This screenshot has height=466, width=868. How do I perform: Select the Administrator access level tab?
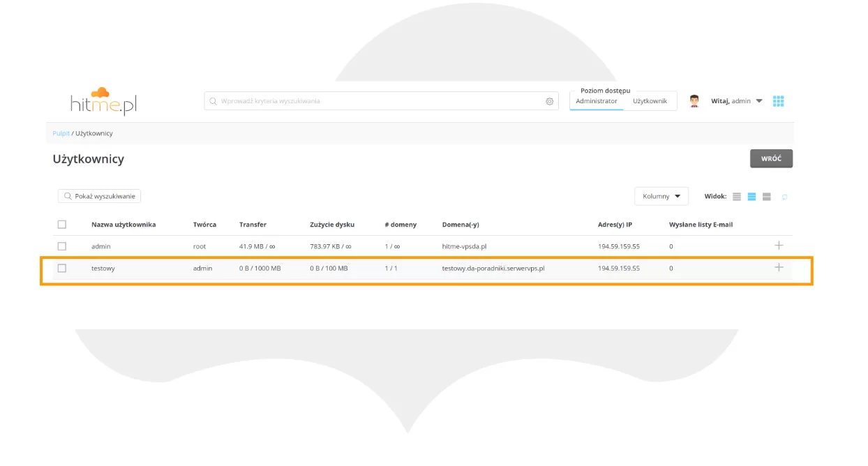(x=597, y=101)
